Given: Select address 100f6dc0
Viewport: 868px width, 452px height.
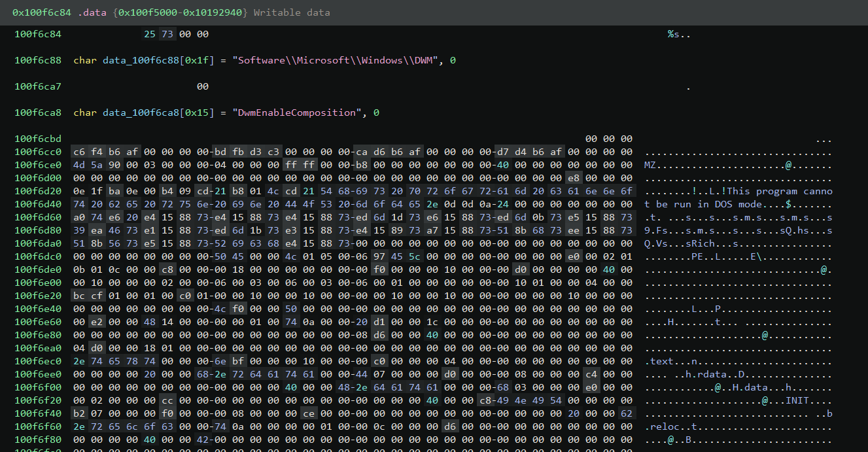Looking at the screenshot, I should [x=38, y=256].
